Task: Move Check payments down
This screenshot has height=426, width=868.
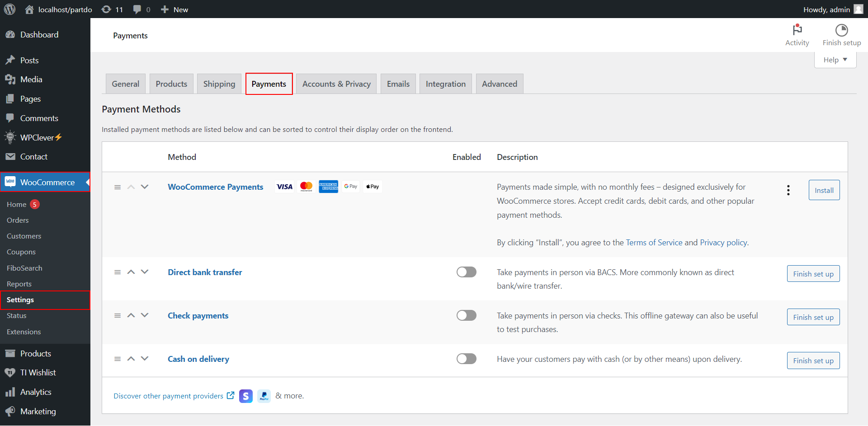Action: (145, 315)
